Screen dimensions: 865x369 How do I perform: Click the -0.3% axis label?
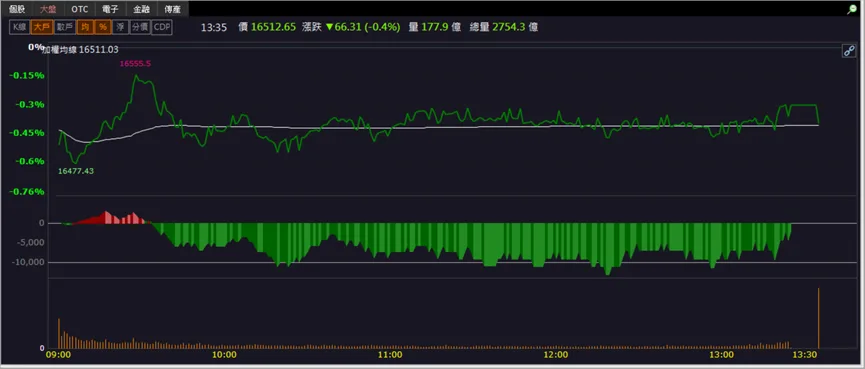(x=30, y=105)
